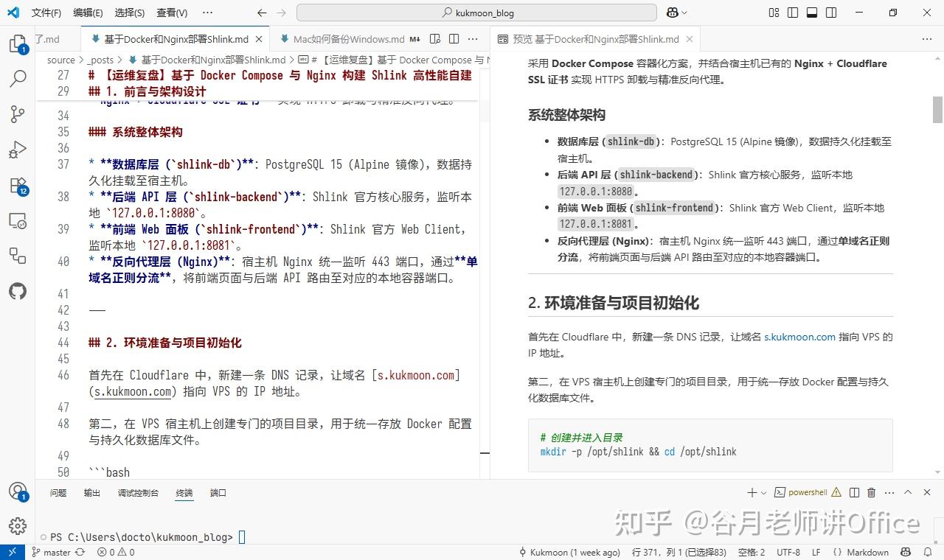Screen dimensions: 944x560
Task: Show the errors and warnings count panel
Action: tap(117, 552)
